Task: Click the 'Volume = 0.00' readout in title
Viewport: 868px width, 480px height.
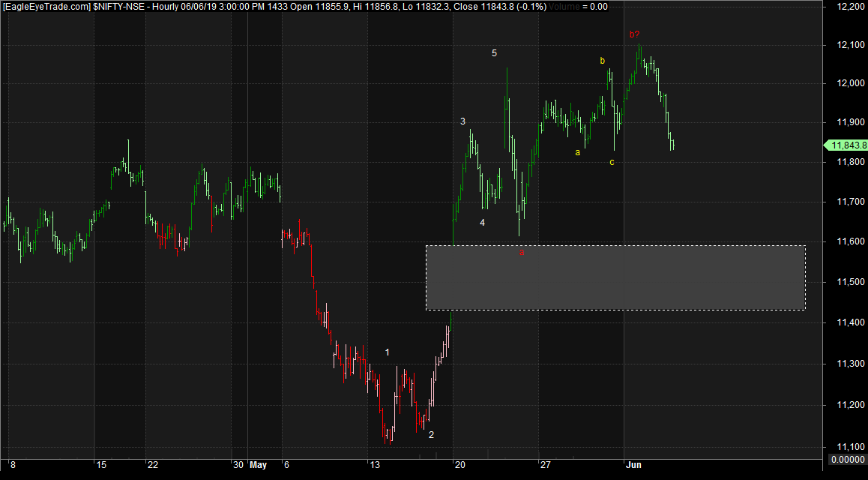Action: point(578,7)
